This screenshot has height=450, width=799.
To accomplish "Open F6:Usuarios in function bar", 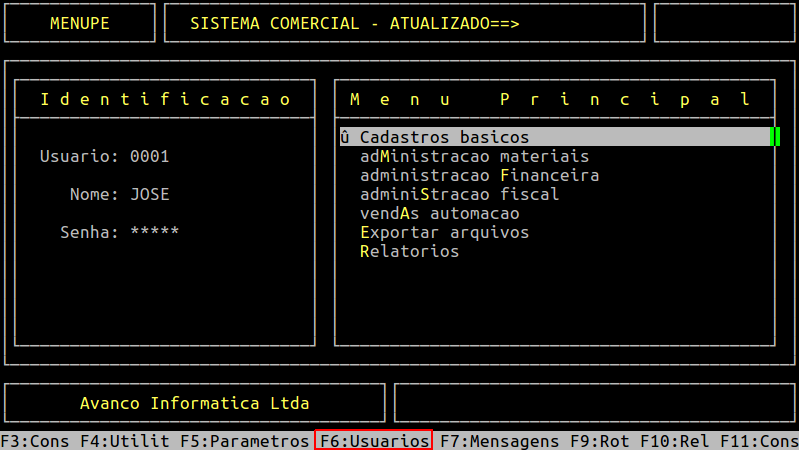I will click(374, 440).
